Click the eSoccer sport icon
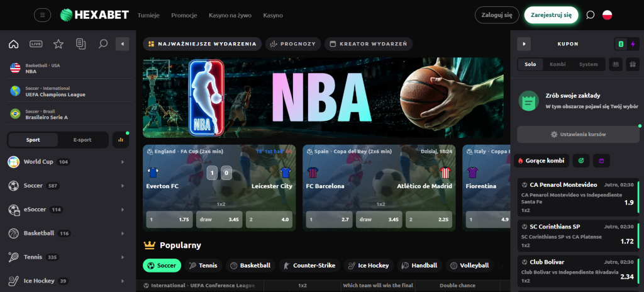644x292 pixels. click(x=14, y=210)
